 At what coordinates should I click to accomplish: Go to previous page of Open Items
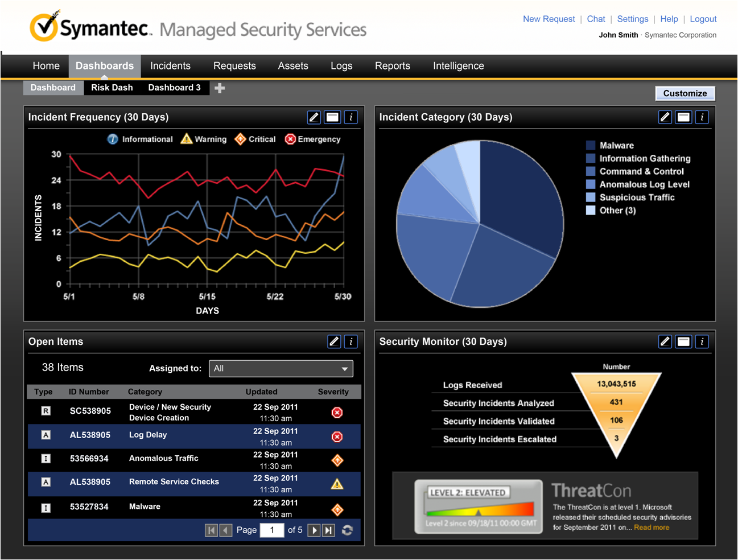(x=226, y=530)
